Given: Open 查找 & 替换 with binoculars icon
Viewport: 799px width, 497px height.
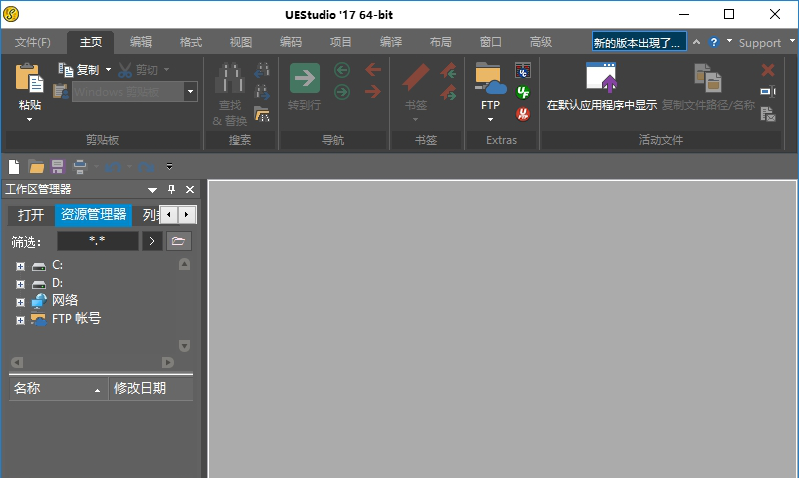Looking at the screenshot, I should click(230, 77).
